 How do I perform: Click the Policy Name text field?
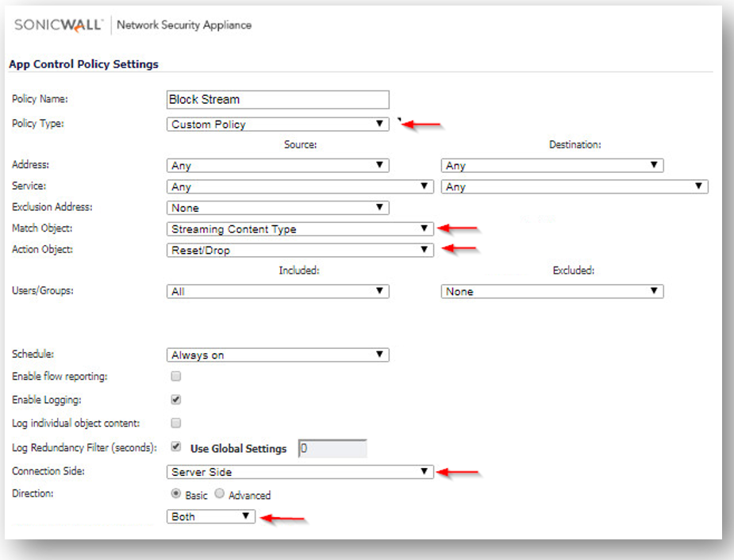(x=278, y=100)
